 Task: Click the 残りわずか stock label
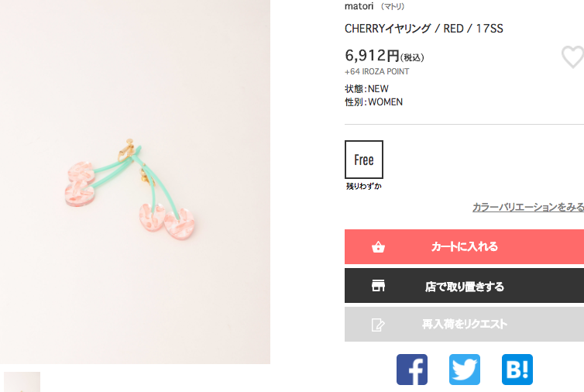364,186
